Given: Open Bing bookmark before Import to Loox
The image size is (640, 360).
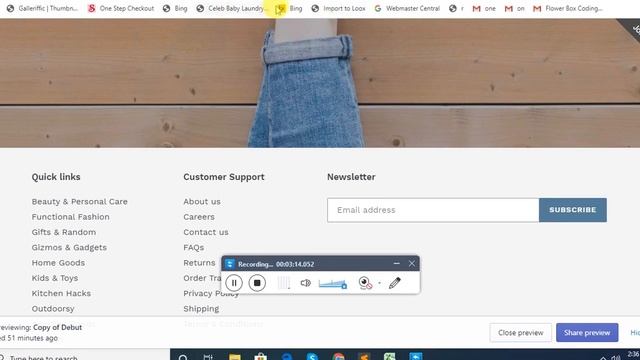Looking at the screenshot, I should pyautogui.click(x=289, y=8).
